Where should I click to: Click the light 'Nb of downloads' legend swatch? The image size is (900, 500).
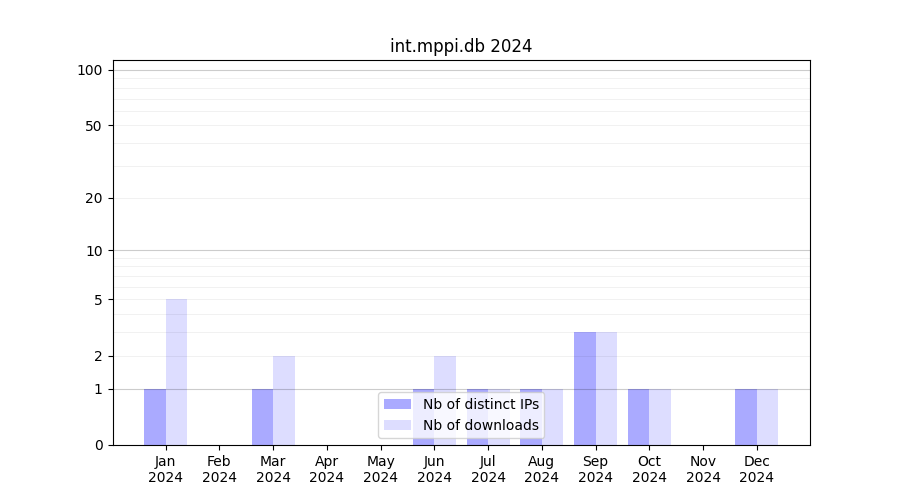[x=397, y=425]
